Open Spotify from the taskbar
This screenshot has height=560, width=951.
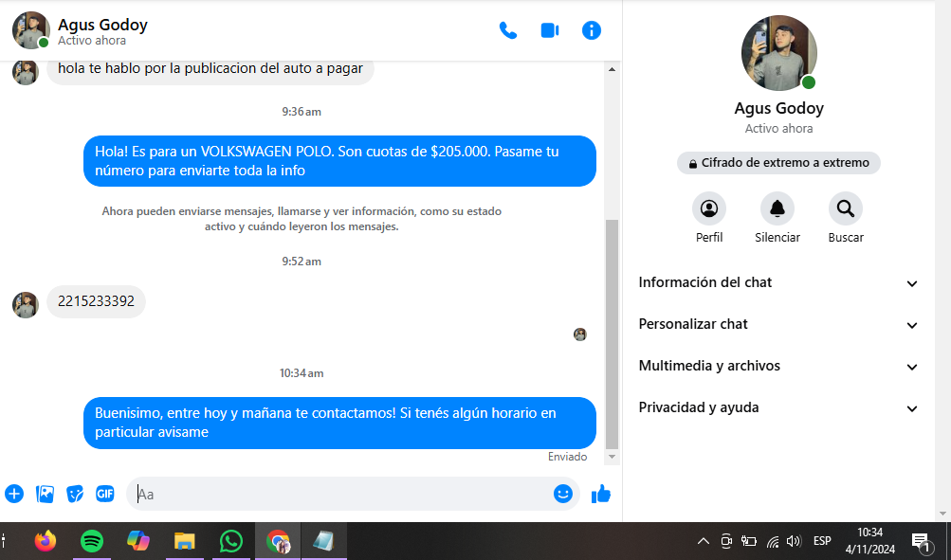pos(92,541)
